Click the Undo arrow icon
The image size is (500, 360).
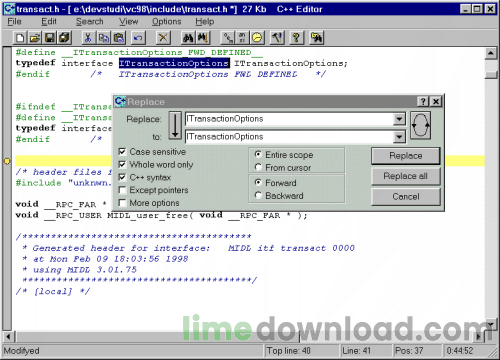pos(138,38)
